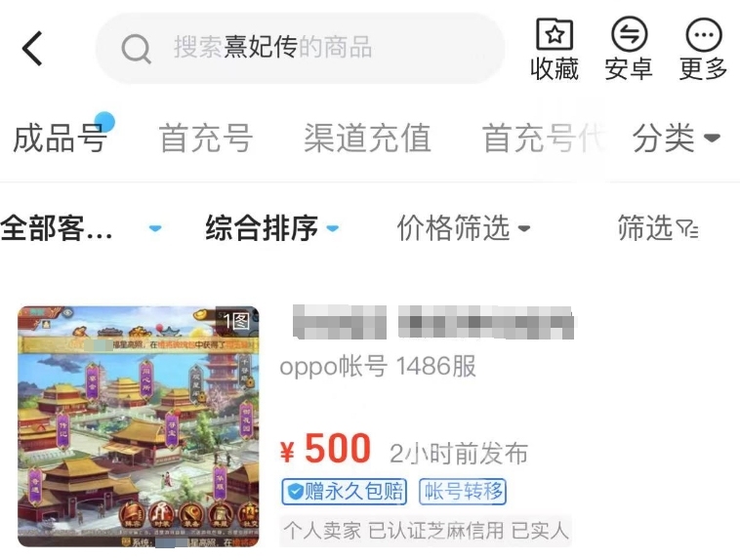Click the 帐号转移 tag
The image size is (740, 560).
point(463,492)
